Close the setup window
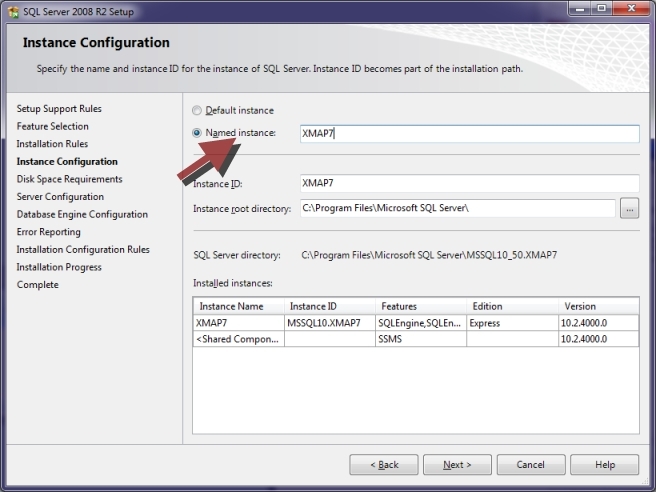The height and width of the screenshot is (492, 656). 632,8
